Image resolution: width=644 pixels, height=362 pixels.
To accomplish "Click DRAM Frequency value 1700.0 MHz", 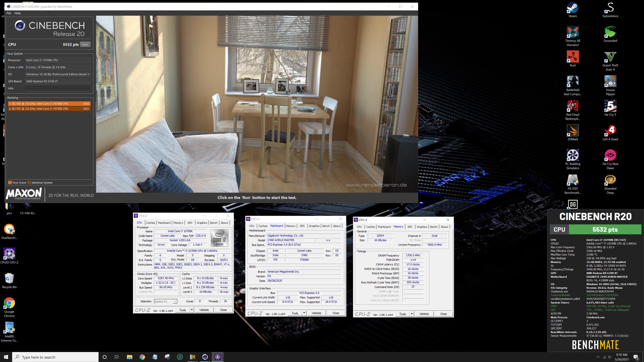I will click(x=413, y=256).
